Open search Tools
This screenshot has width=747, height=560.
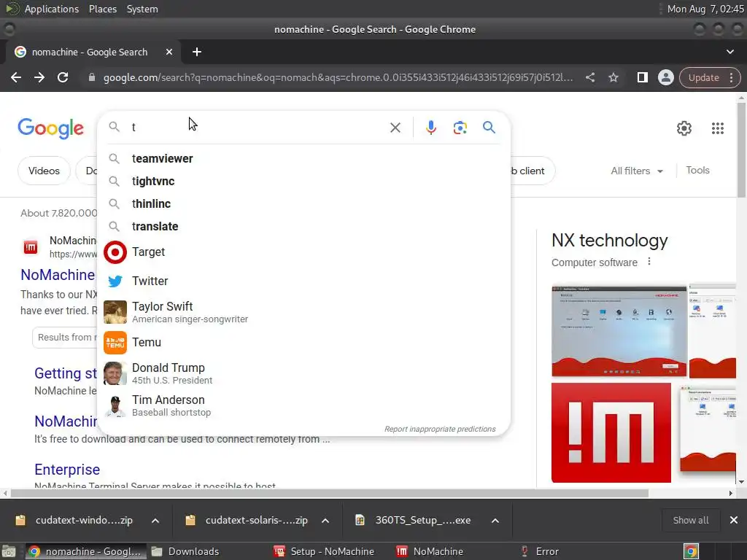[697, 170]
